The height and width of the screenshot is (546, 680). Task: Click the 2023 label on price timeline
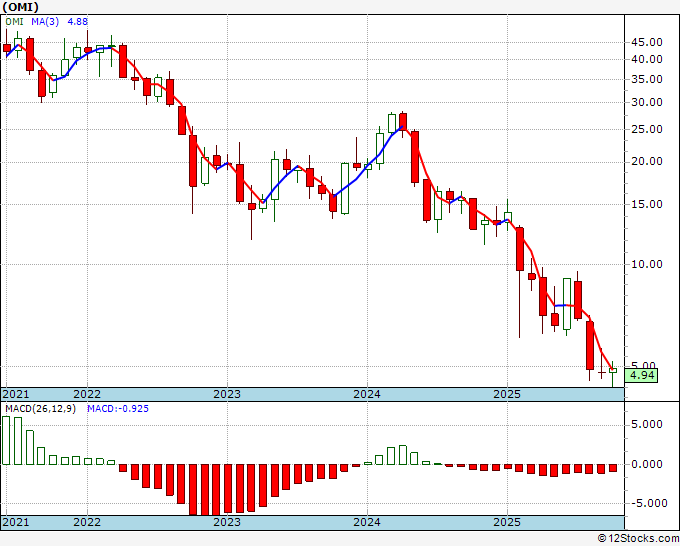pyautogui.click(x=227, y=394)
